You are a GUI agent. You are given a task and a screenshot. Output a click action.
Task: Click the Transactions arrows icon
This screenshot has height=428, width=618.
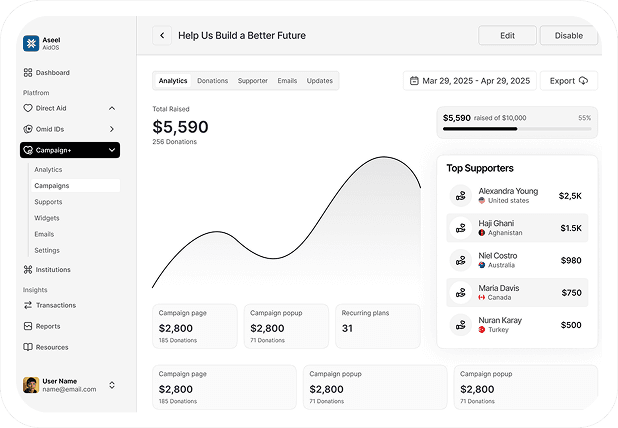point(28,305)
